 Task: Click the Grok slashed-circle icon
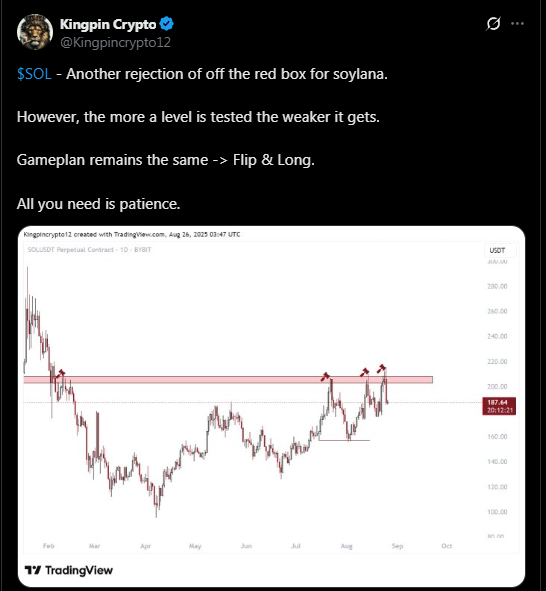click(493, 24)
